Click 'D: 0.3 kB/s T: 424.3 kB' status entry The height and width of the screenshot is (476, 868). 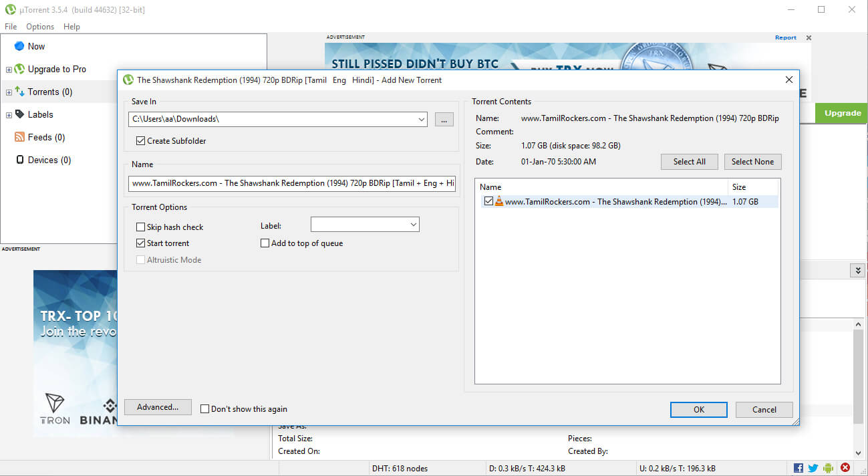(528, 469)
